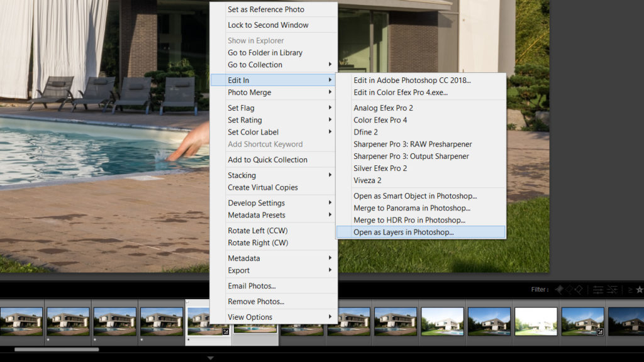Expand the Set Color Label submenu arrow
644x362 pixels.
point(330,132)
